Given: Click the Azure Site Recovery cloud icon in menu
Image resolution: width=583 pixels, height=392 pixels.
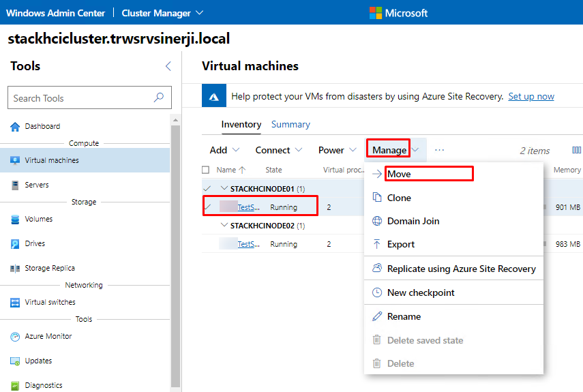Looking at the screenshot, I should click(376, 269).
